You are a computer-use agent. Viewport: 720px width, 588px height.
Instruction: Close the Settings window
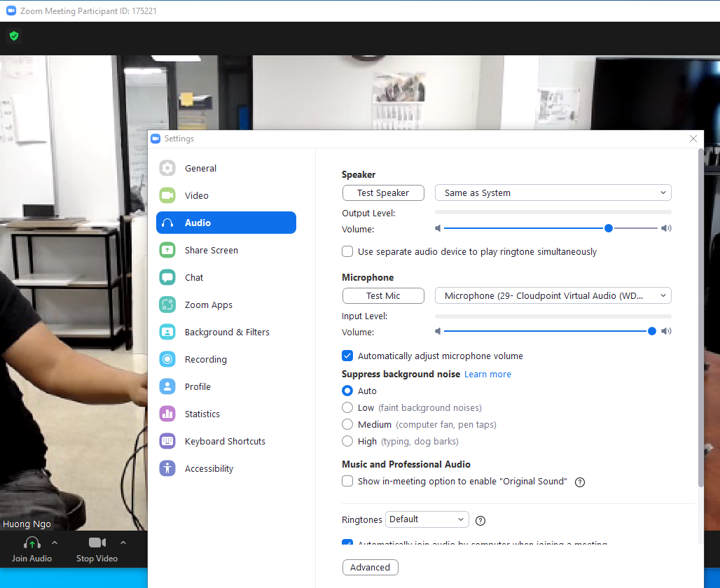(693, 139)
